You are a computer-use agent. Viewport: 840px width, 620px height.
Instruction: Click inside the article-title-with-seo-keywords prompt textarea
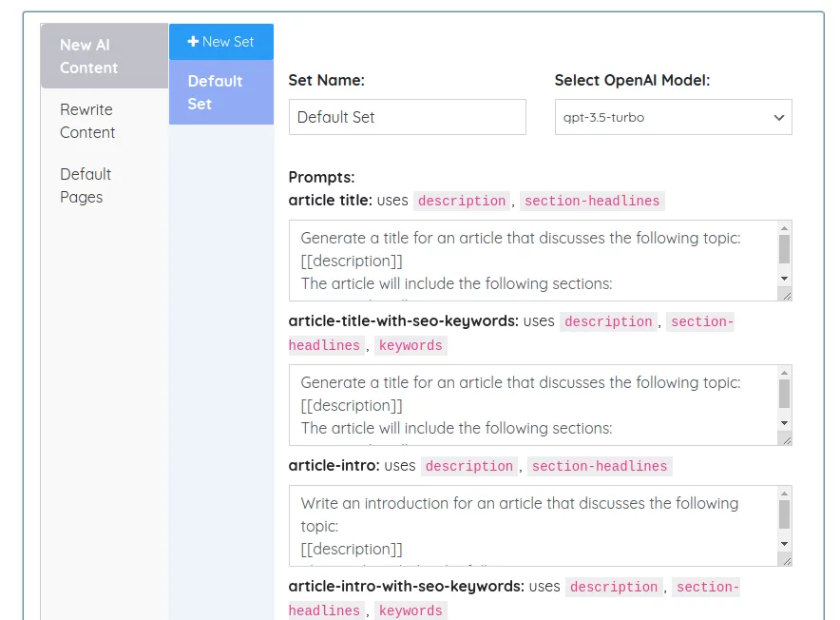533,405
